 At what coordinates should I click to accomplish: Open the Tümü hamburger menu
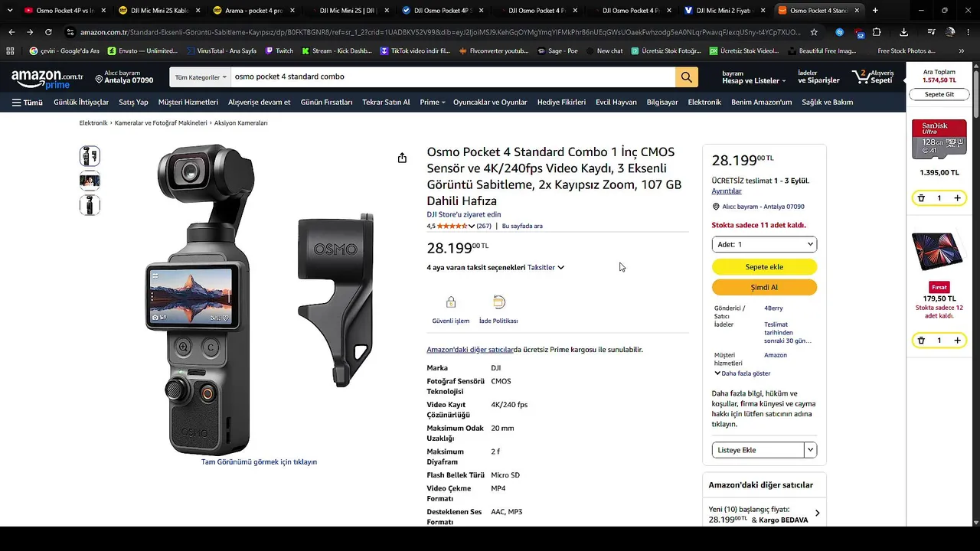click(x=28, y=103)
